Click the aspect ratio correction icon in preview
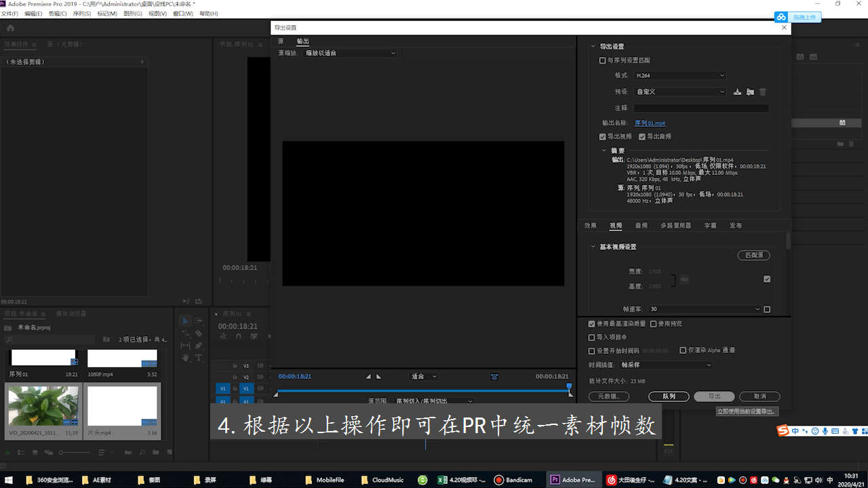 tap(494, 376)
